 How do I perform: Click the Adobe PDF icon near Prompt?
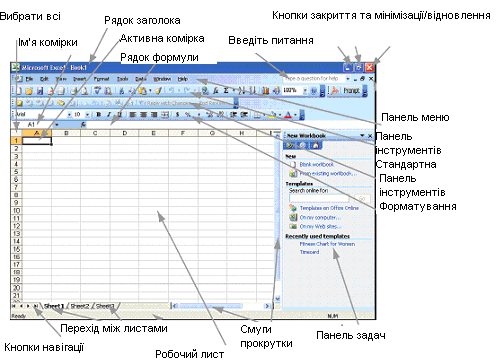[x=334, y=91]
